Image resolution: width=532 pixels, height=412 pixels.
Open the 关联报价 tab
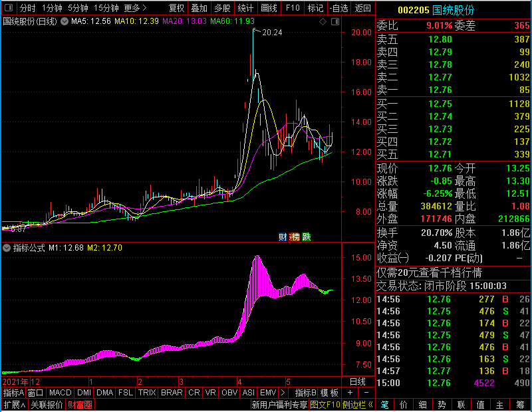tap(47, 405)
